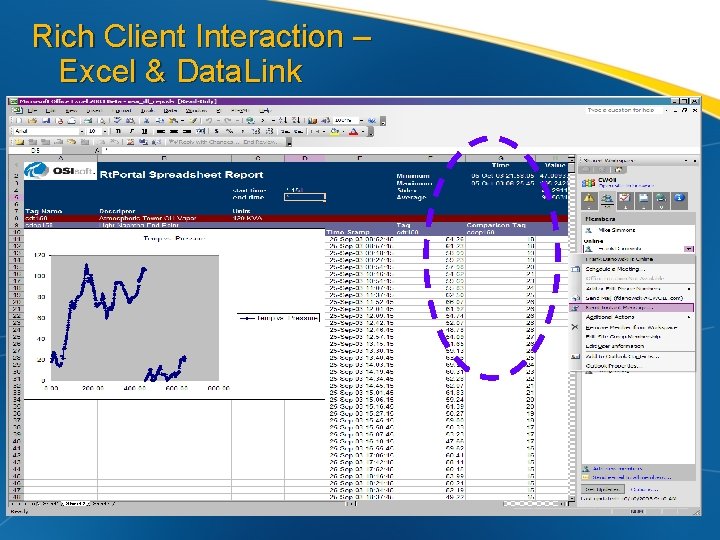Click the New document toolbar icon
The width and height of the screenshot is (720, 540).
19,121
